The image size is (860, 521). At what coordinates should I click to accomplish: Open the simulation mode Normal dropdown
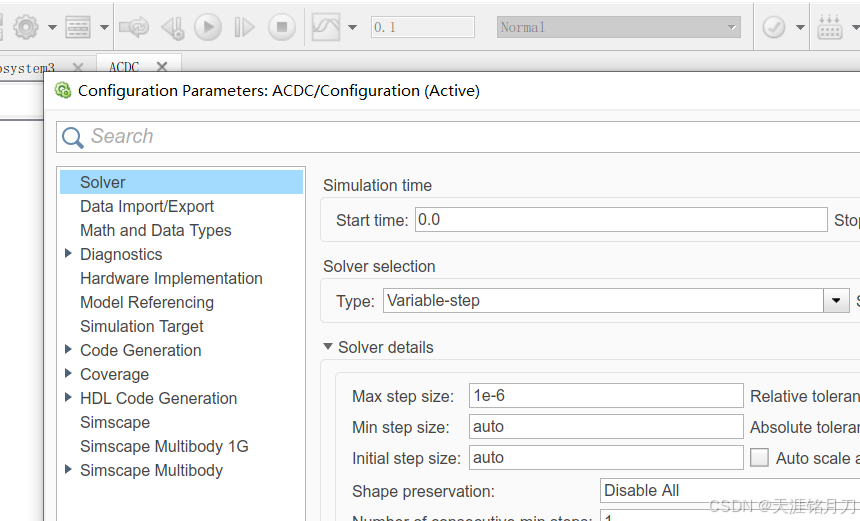[x=619, y=28]
